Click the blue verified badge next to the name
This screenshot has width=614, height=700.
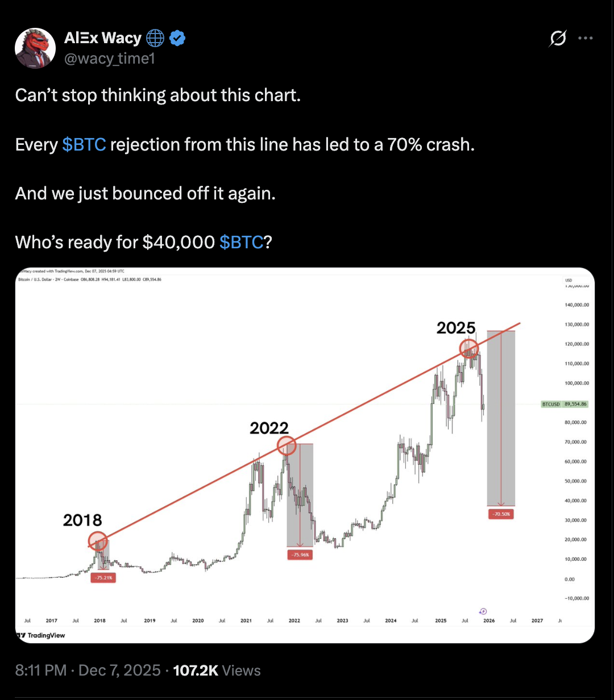point(177,38)
